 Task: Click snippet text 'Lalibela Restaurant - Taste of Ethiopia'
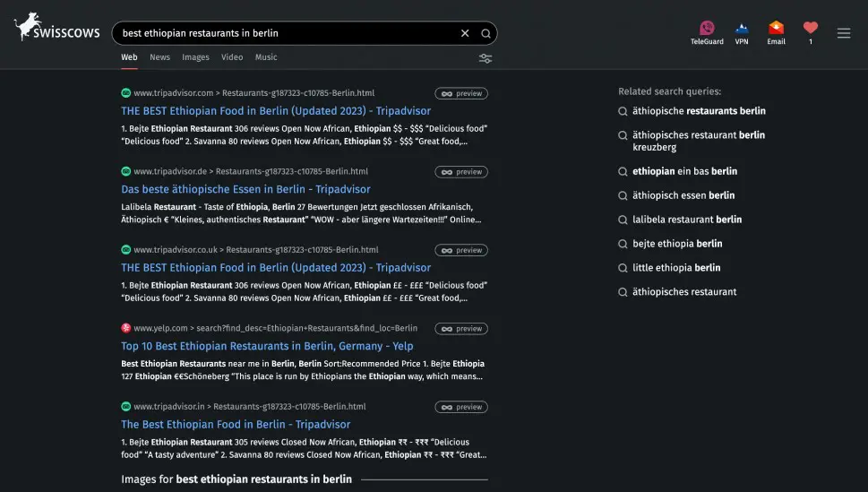pos(194,207)
